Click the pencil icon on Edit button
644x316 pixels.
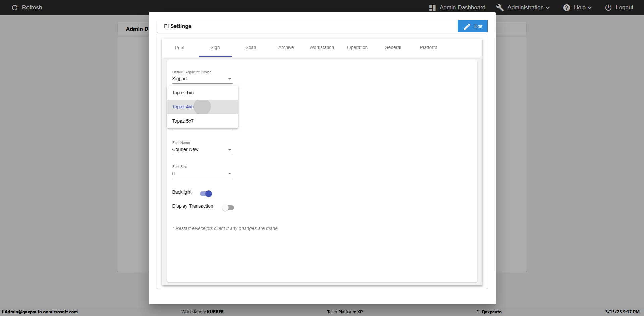point(467,26)
